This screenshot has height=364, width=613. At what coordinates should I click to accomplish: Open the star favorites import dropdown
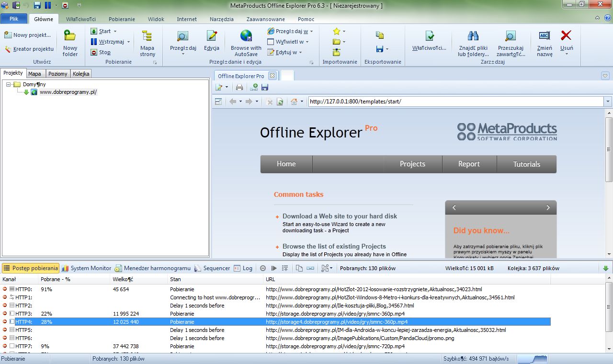point(344,32)
